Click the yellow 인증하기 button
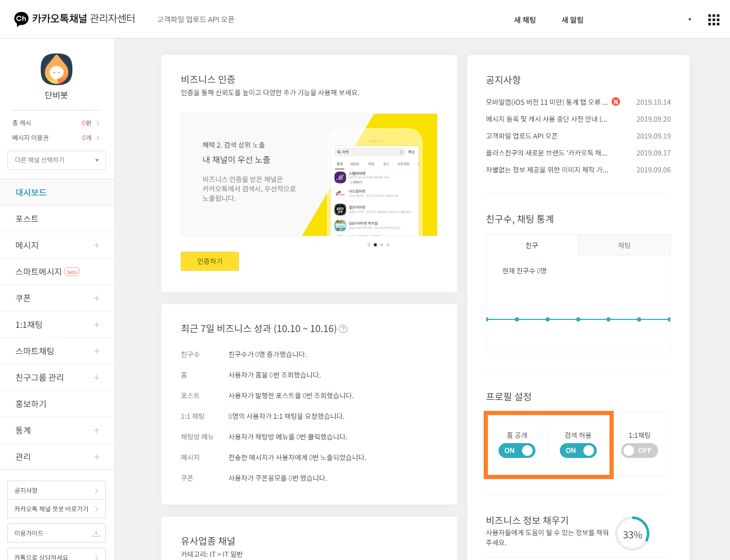The width and height of the screenshot is (730, 560). pyautogui.click(x=210, y=261)
